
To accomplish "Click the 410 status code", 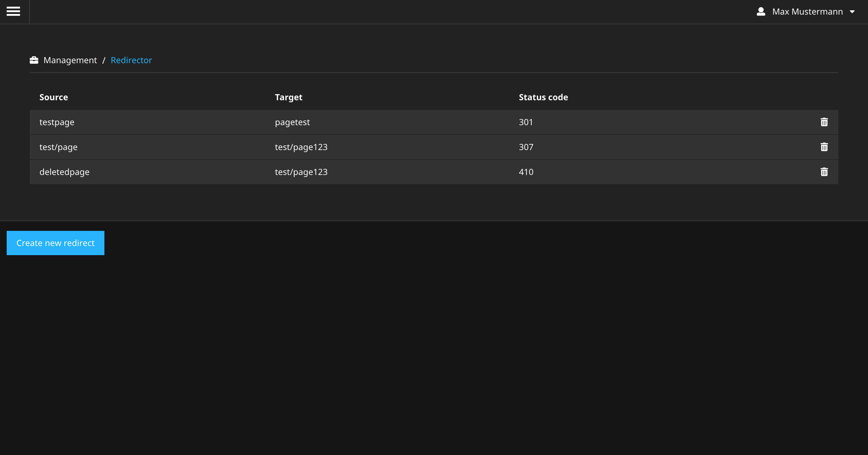I will click(x=526, y=172).
